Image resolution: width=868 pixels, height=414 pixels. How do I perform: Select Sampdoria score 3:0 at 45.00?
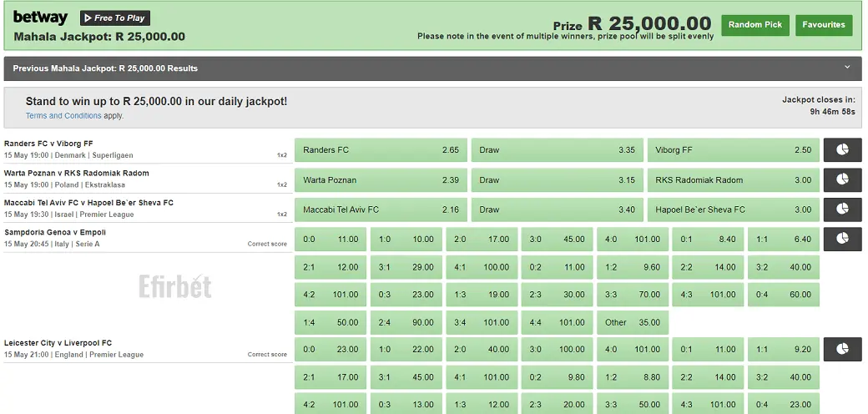pyautogui.click(x=557, y=239)
